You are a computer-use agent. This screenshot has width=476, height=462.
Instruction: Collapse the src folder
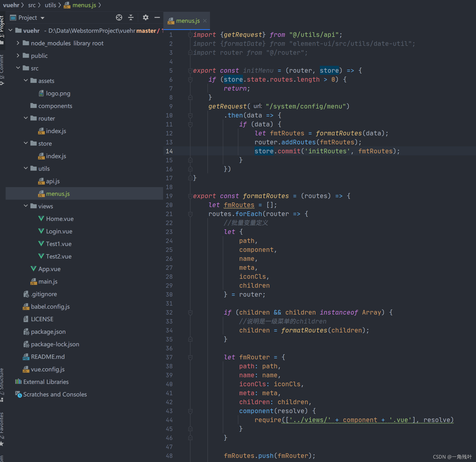18,68
